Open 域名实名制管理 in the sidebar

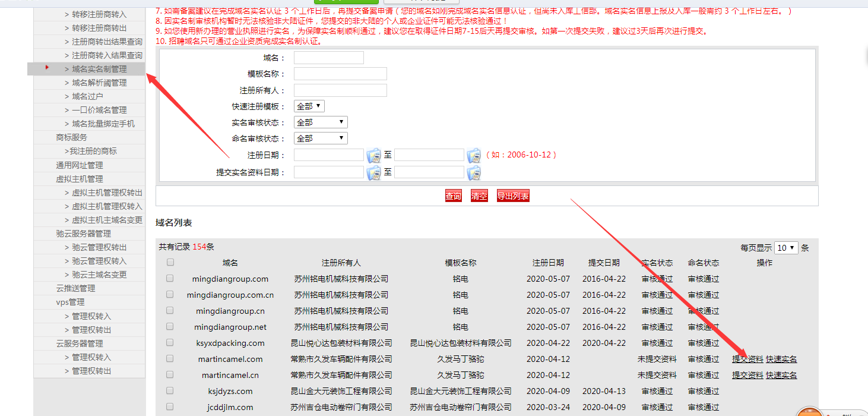pos(99,69)
